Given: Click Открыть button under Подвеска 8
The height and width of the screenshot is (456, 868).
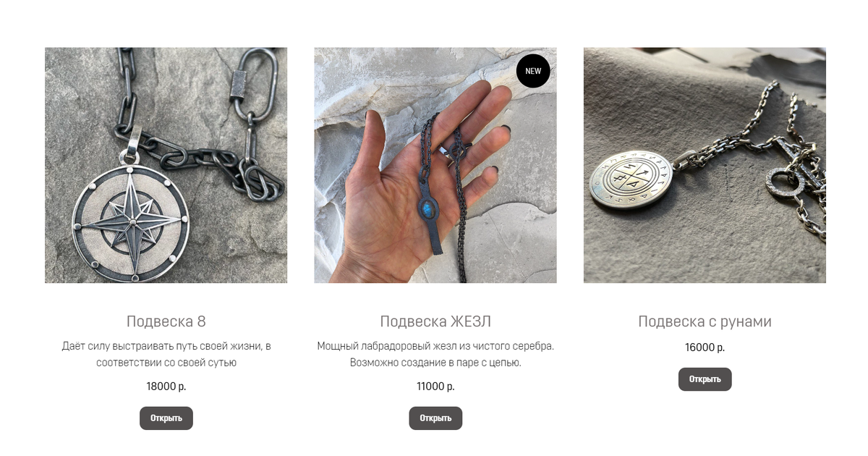Looking at the screenshot, I should pyautogui.click(x=166, y=418).
